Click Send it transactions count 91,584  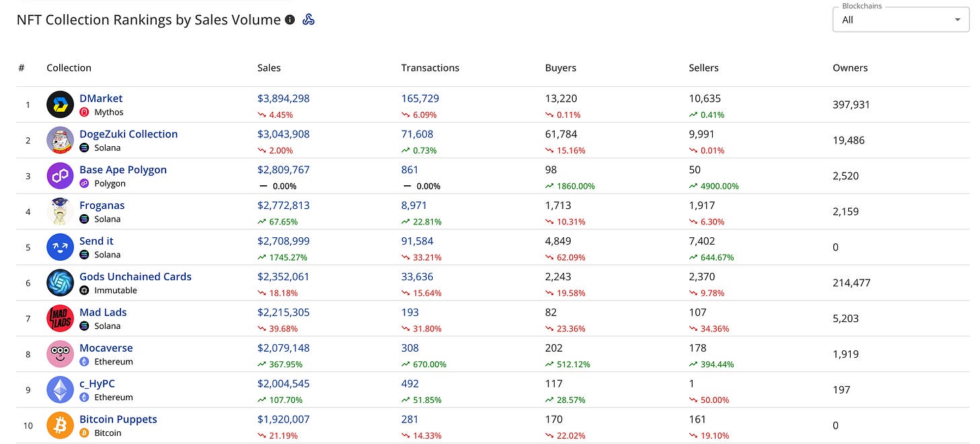pos(417,241)
